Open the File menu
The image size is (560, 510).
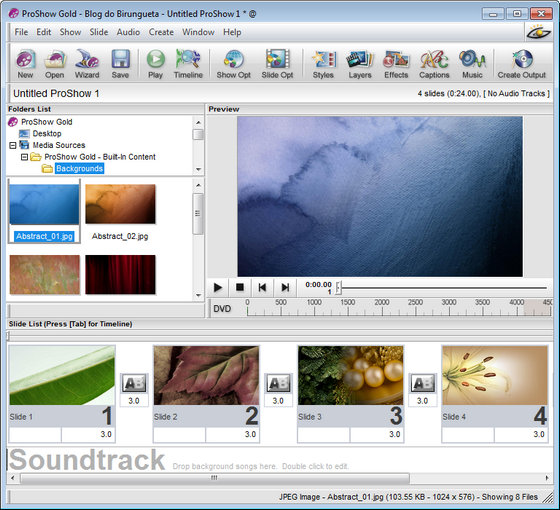21,32
